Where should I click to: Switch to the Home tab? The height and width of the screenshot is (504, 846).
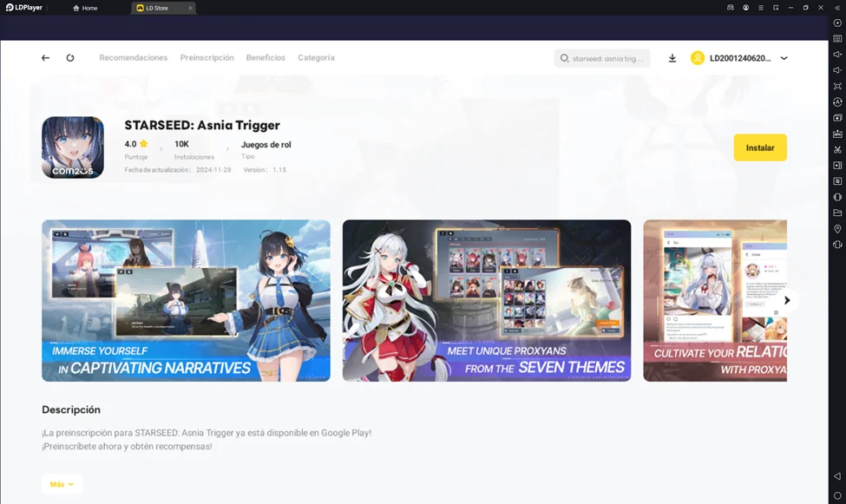pyautogui.click(x=85, y=8)
